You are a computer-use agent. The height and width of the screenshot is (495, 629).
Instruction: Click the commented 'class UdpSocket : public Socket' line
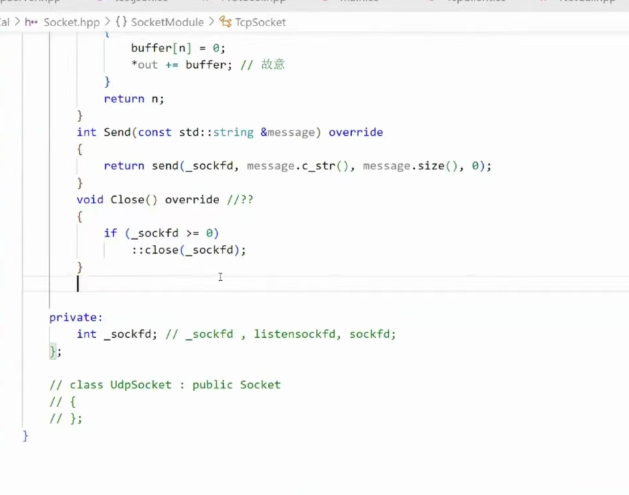165,385
